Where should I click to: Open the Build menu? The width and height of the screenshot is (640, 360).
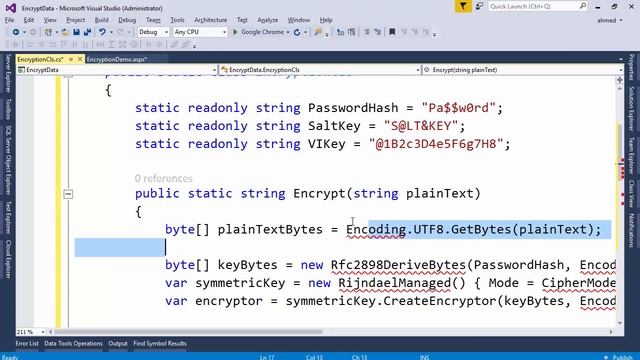pos(101,20)
